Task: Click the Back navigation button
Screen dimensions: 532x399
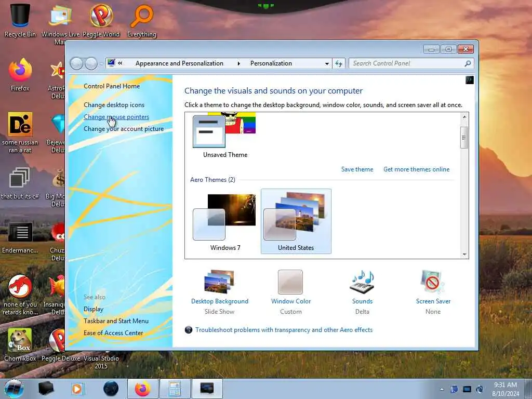Action: 76,63
